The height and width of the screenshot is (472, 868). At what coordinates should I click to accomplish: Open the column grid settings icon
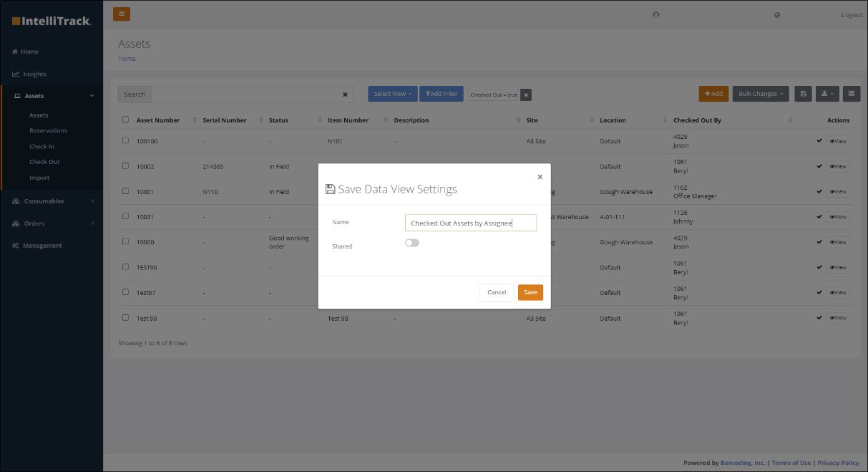(x=852, y=94)
